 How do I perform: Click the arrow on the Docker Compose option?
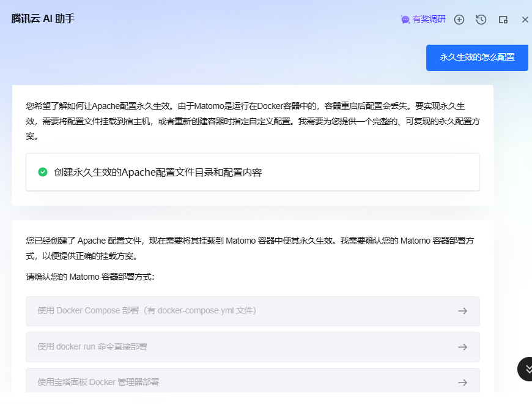pos(463,311)
